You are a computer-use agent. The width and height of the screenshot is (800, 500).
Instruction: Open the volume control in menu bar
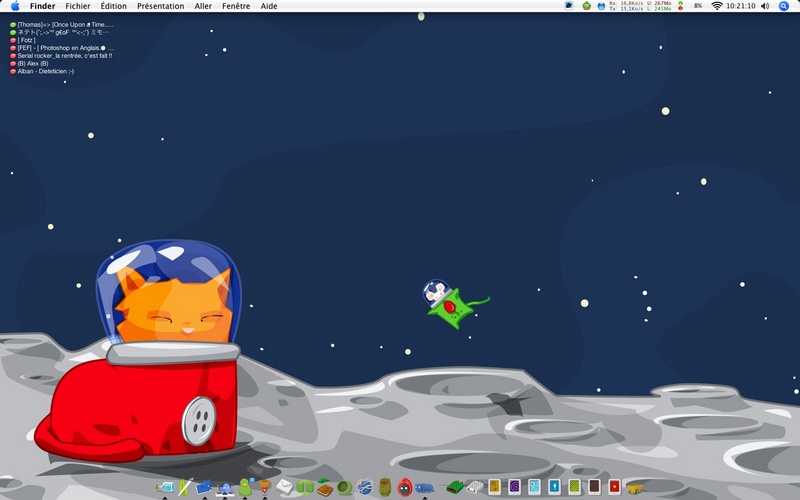click(x=765, y=6)
